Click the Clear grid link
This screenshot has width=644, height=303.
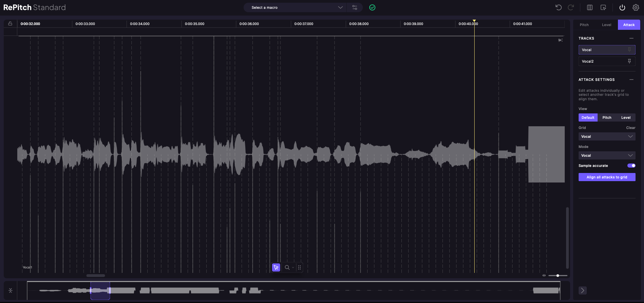[630, 128]
